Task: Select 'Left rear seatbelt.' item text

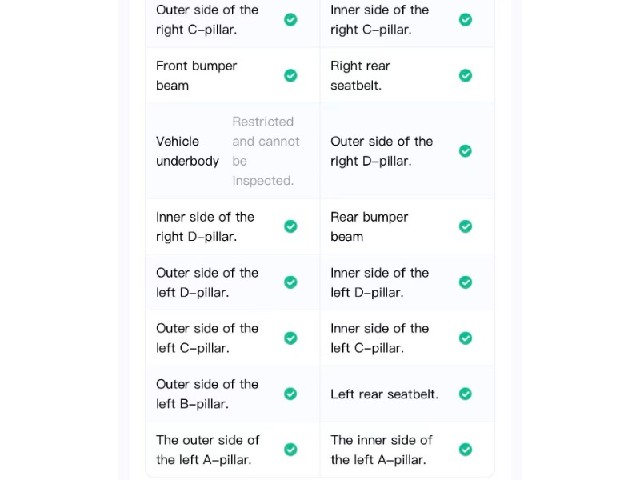Action: pos(384,394)
